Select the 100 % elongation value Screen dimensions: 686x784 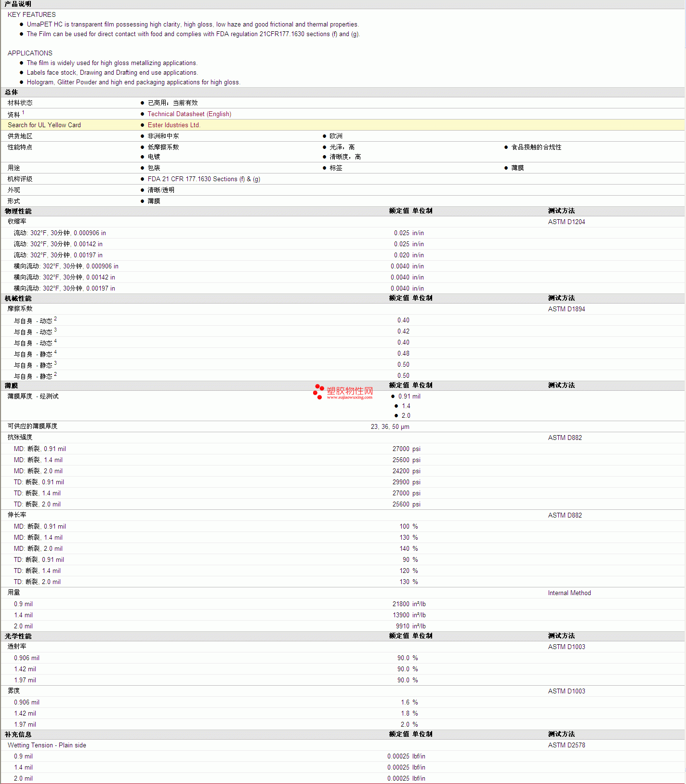tap(409, 527)
